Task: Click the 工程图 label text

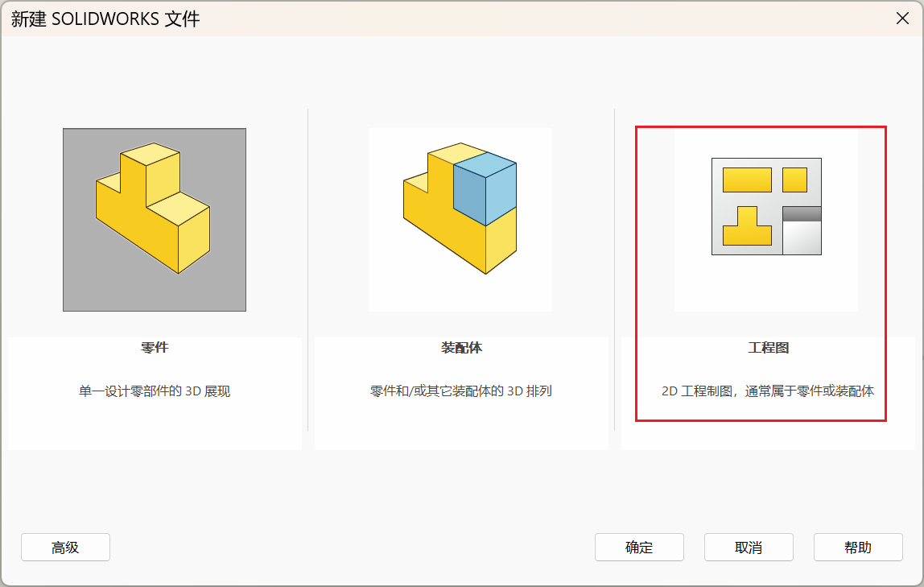Action: pyautogui.click(x=769, y=348)
